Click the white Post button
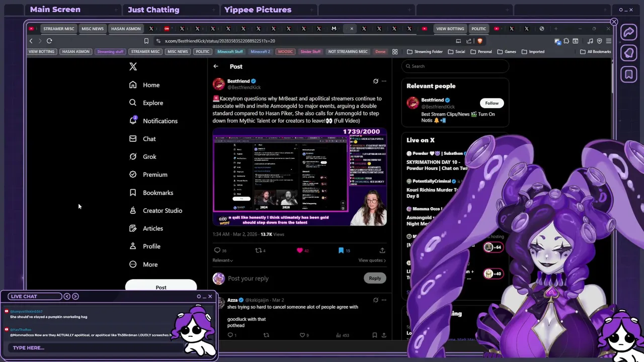This screenshot has width=644, height=362. 161,287
